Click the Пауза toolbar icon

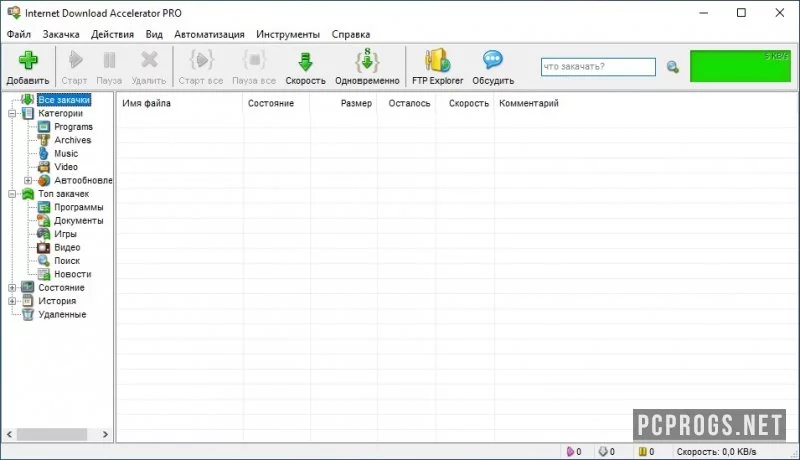click(x=109, y=60)
